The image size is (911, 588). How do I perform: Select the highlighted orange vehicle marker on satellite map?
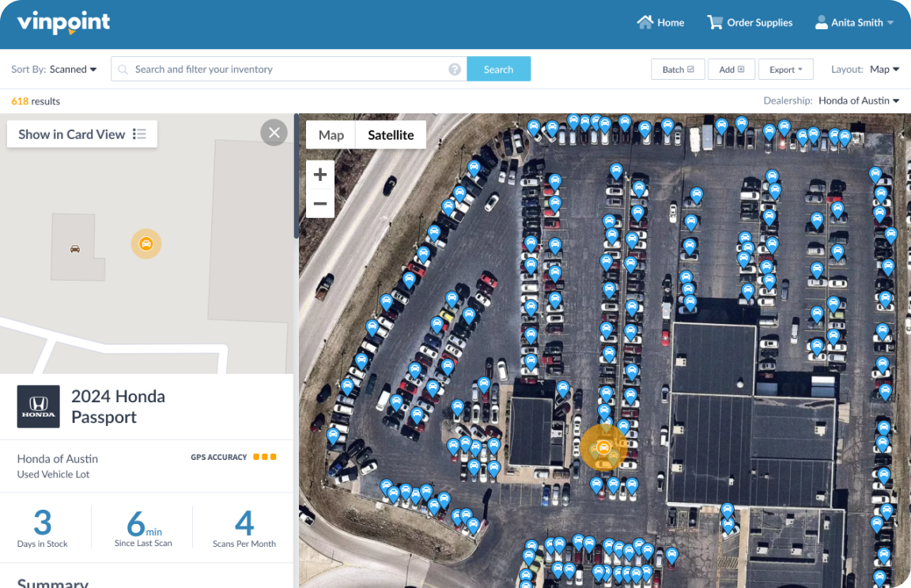coord(603,448)
